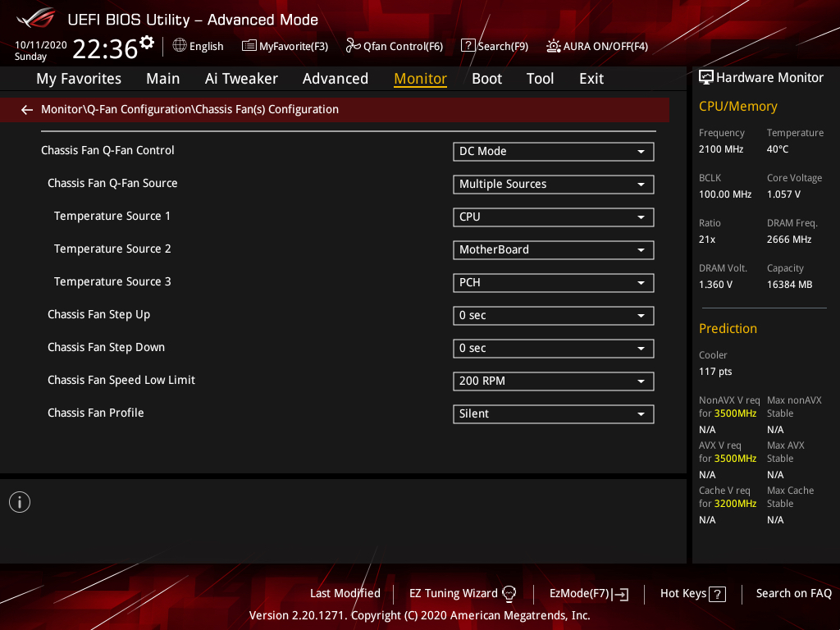840x630 pixels.
Task: Select Chassis Fan Q-Fan Control label
Action: [107, 151]
